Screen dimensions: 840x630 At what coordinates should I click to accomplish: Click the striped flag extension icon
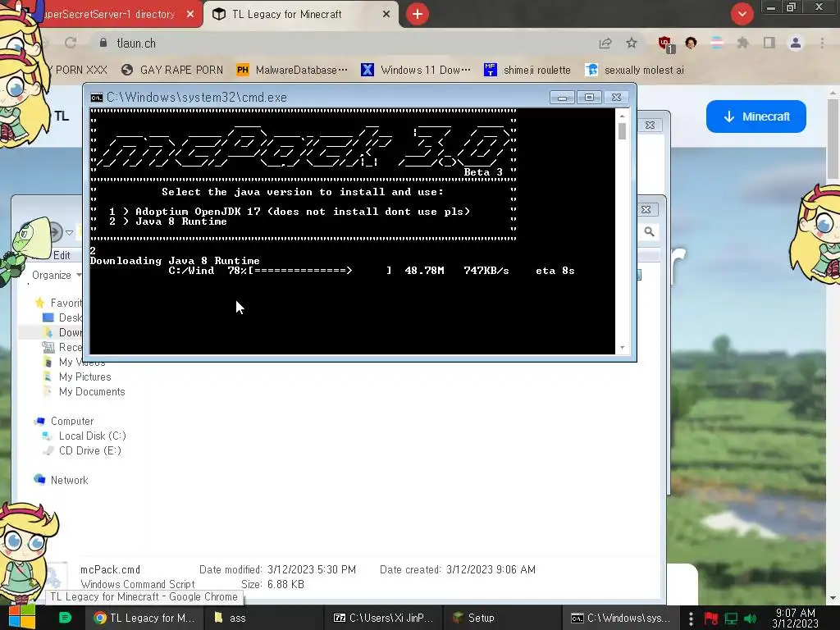click(717, 43)
